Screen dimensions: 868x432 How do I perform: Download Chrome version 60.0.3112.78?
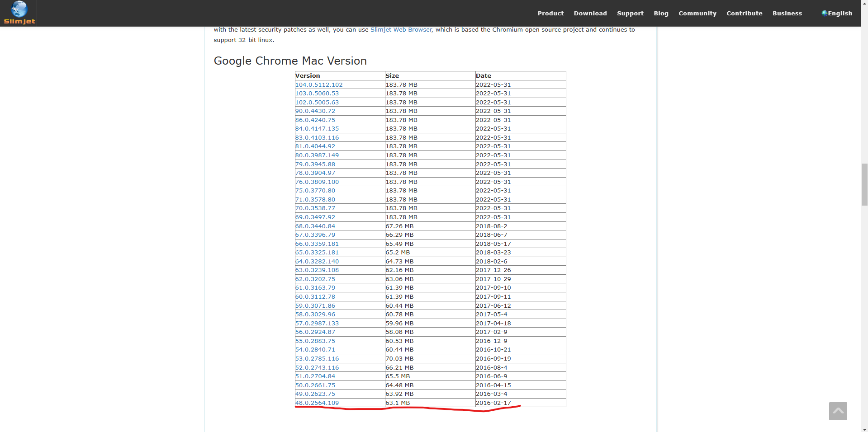click(315, 297)
